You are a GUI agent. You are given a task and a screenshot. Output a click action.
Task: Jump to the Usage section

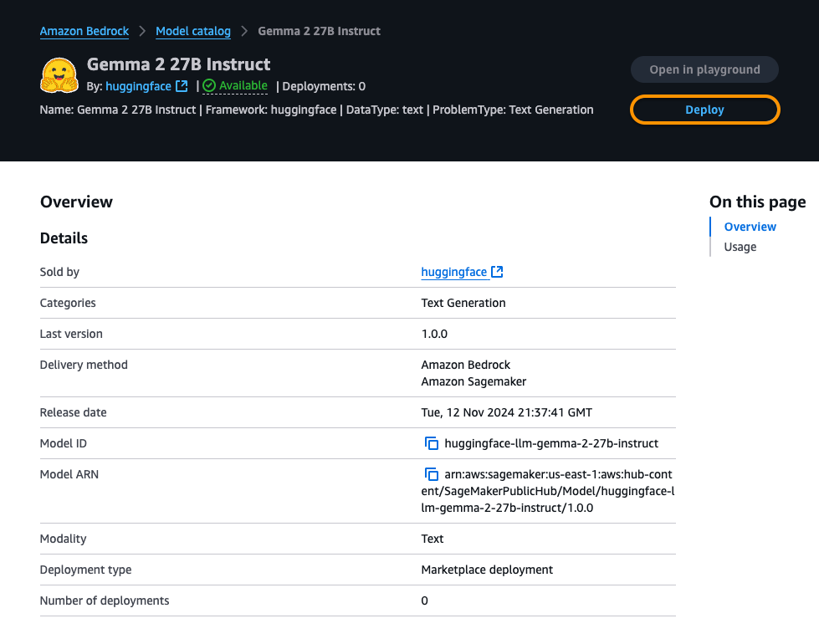[x=740, y=247]
